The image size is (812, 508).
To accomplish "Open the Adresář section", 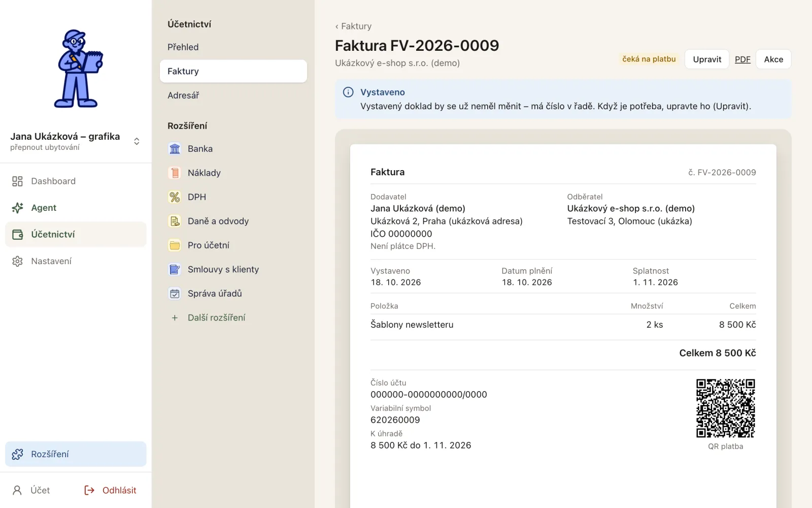I will 233,95.
